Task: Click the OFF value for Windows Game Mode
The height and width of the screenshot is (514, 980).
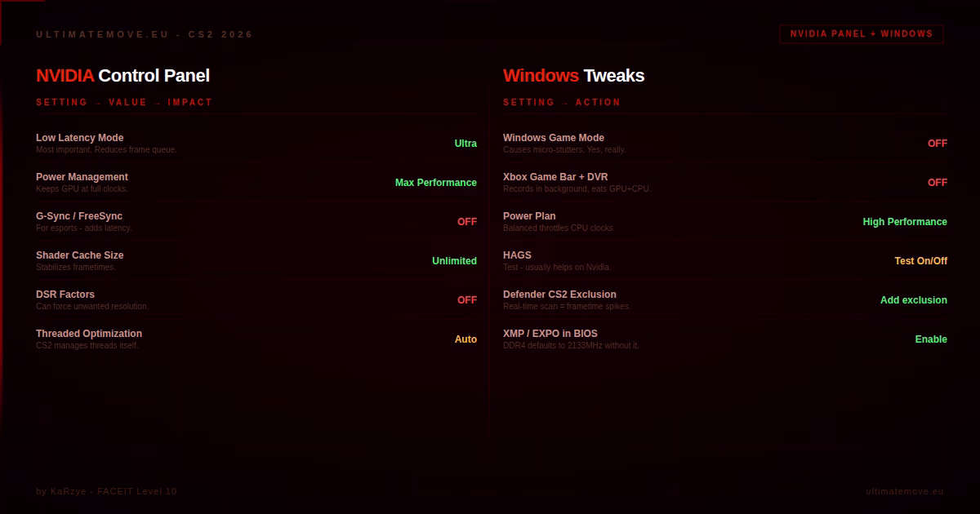Action: 938,144
